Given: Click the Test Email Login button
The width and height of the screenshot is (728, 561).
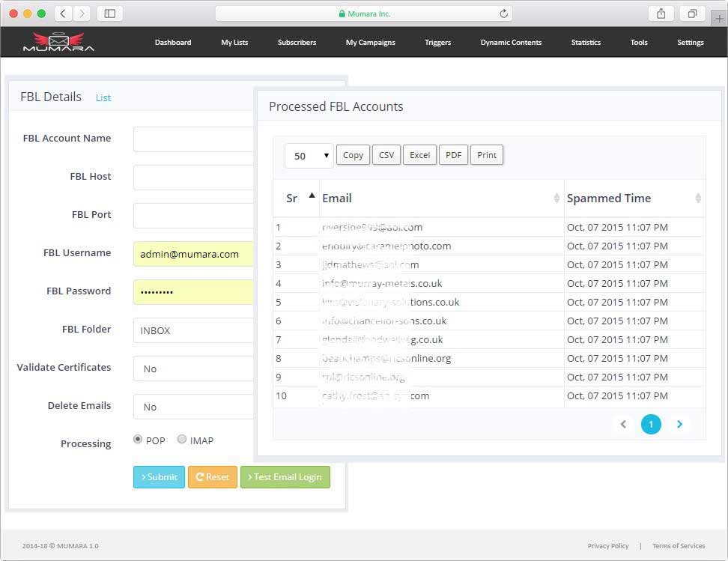Looking at the screenshot, I should (x=285, y=477).
